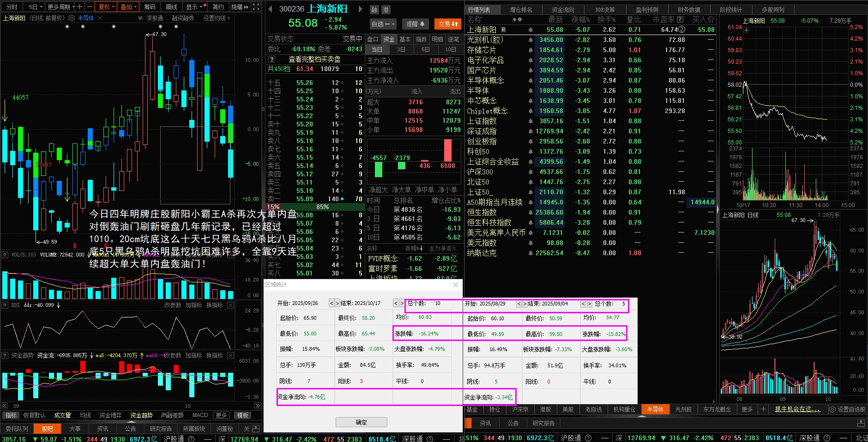Jump chart timeline forward with double-right arrow
Screen dimensions: 868x442
click(x=258, y=406)
